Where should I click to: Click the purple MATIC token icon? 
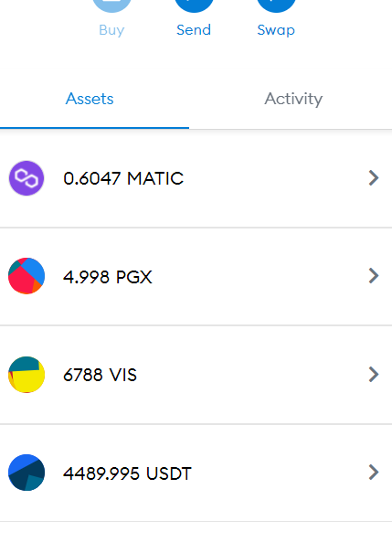[26, 178]
